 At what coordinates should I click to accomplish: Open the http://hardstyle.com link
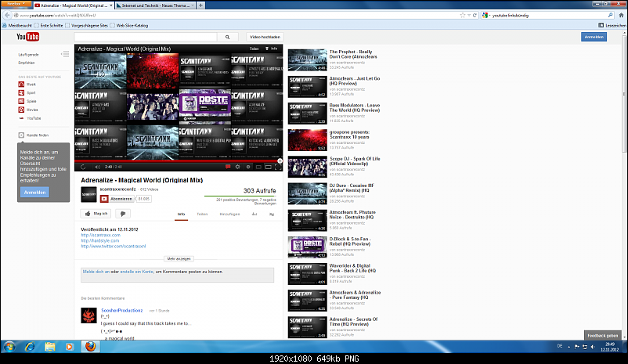pos(99,240)
